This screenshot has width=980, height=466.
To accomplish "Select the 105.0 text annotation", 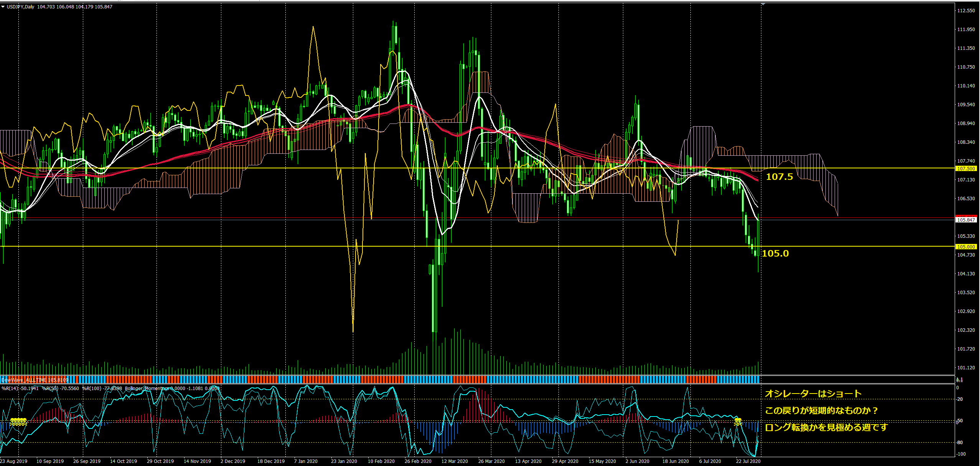I will tap(775, 254).
